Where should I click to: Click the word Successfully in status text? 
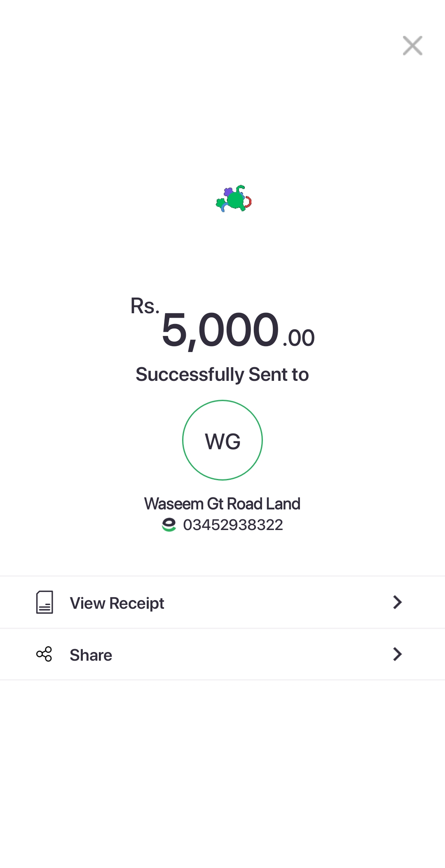point(190,375)
